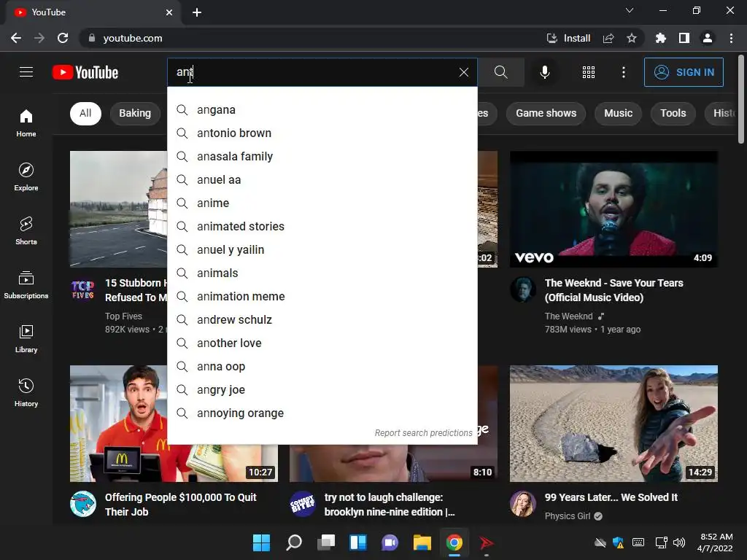Choose suggestion 'angry joe'
747x560 pixels.
coord(322,390)
